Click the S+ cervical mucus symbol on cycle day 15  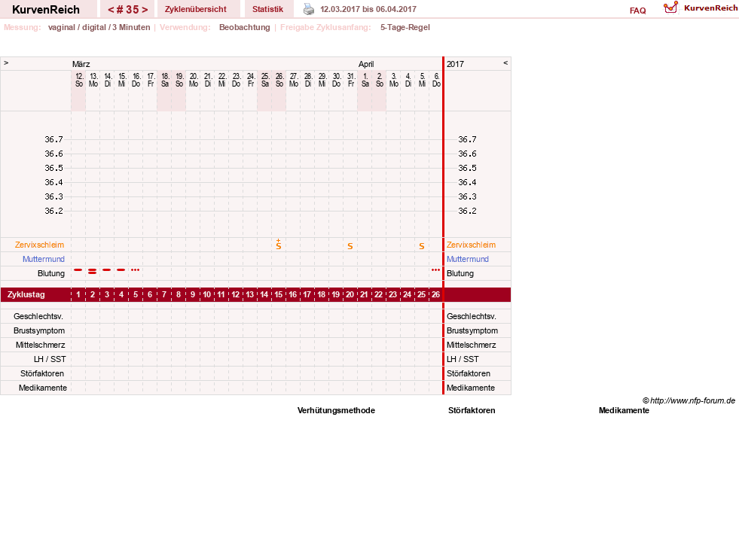click(279, 244)
